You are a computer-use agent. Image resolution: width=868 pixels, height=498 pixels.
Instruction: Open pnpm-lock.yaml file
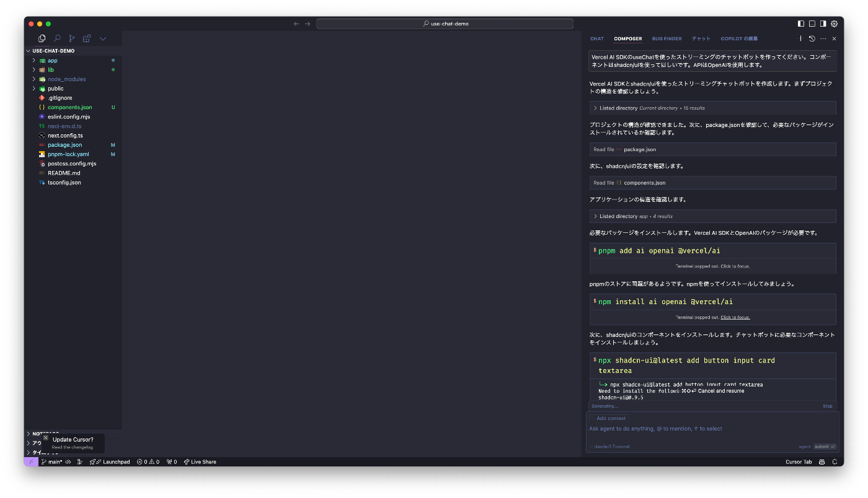pos(73,154)
